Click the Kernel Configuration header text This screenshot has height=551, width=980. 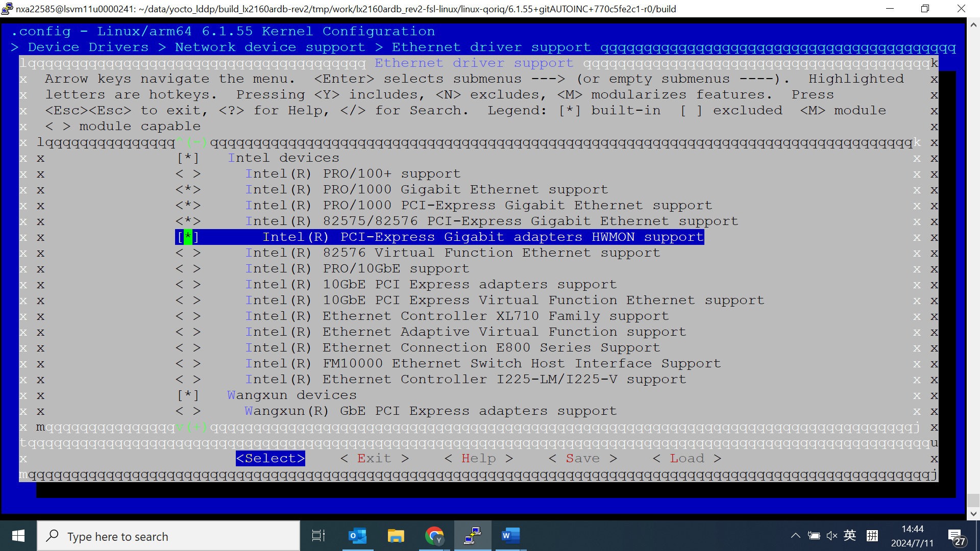349,31
